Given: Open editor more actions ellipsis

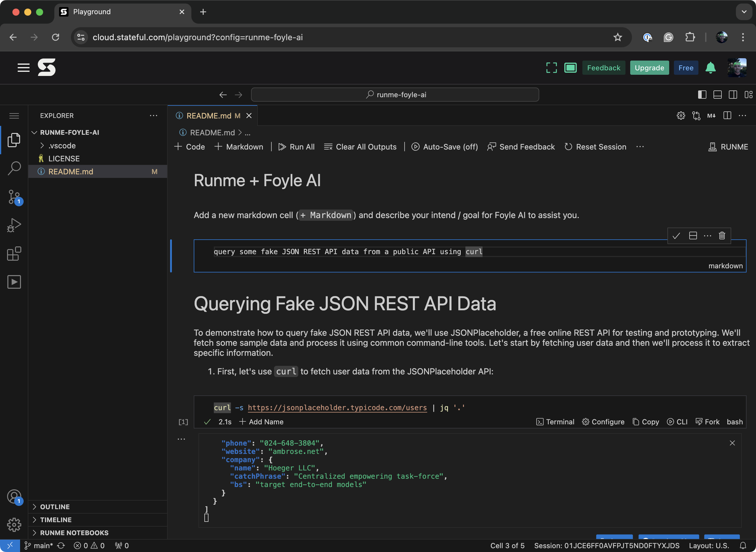Looking at the screenshot, I should [x=742, y=116].
